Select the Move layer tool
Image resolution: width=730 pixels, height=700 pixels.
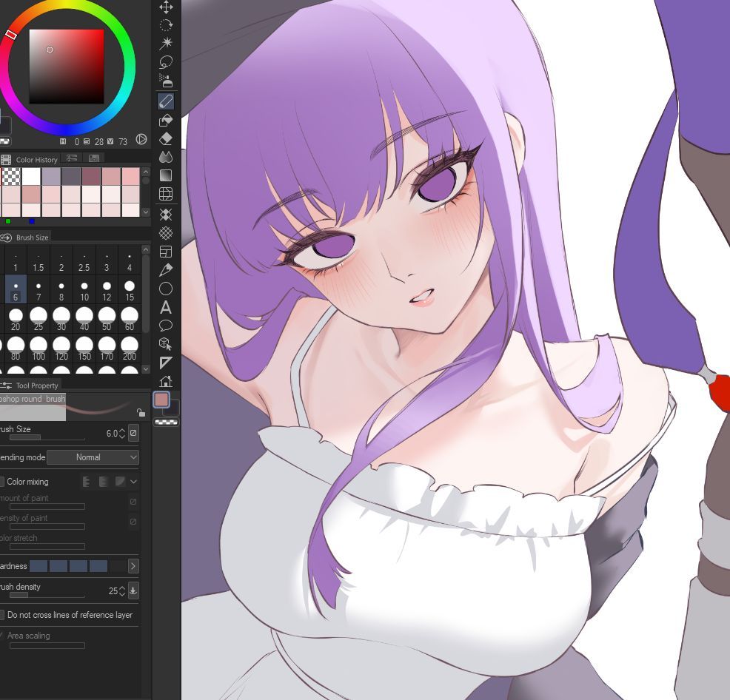pos(166,7)
